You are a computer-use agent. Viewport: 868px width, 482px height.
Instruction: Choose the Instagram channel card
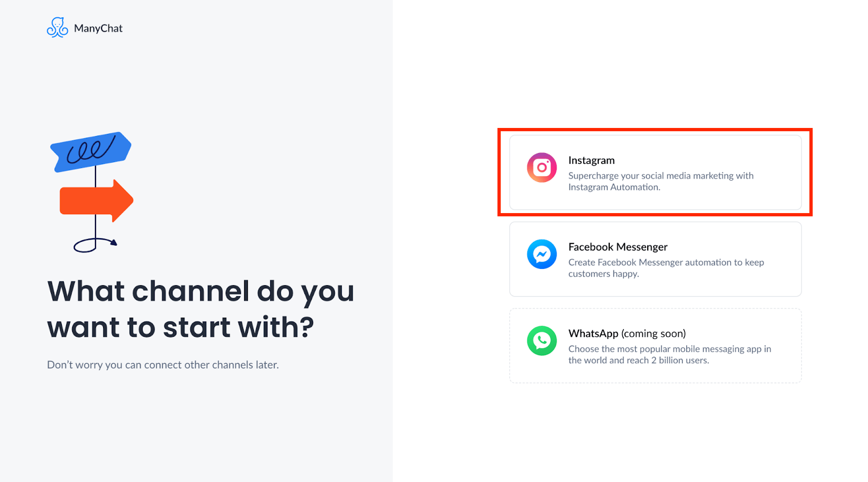click(655, 172)
